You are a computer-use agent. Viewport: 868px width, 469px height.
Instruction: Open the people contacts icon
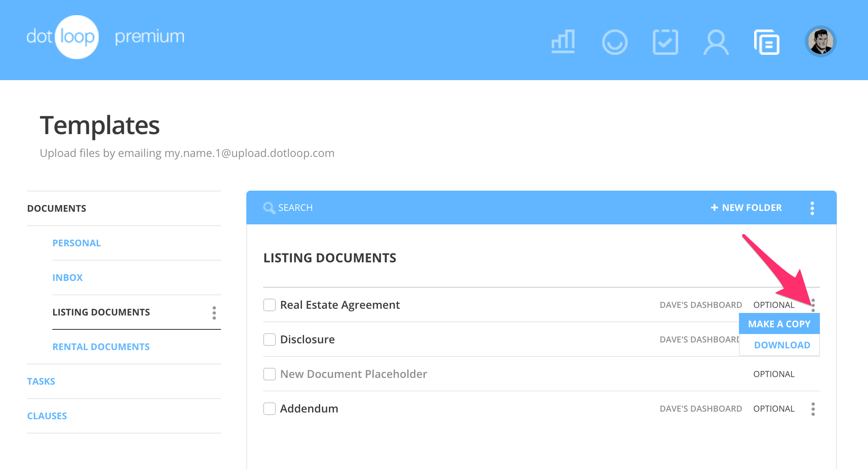[x=716, y=42]
